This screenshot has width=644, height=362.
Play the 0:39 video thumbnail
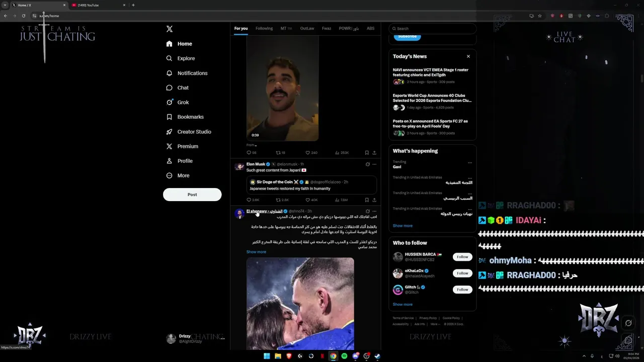282,88
